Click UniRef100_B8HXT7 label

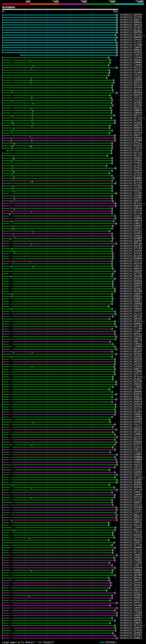[131, 135]
